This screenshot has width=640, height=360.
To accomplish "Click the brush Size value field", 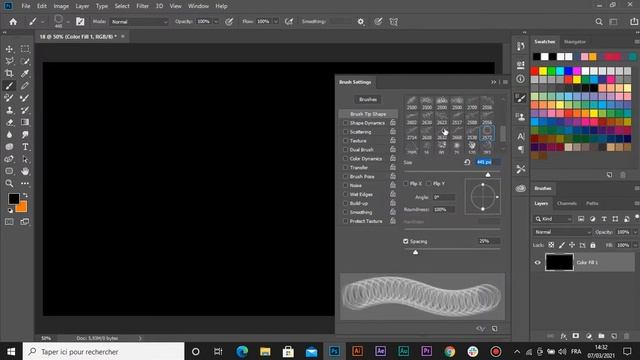I will pos(488,162).
